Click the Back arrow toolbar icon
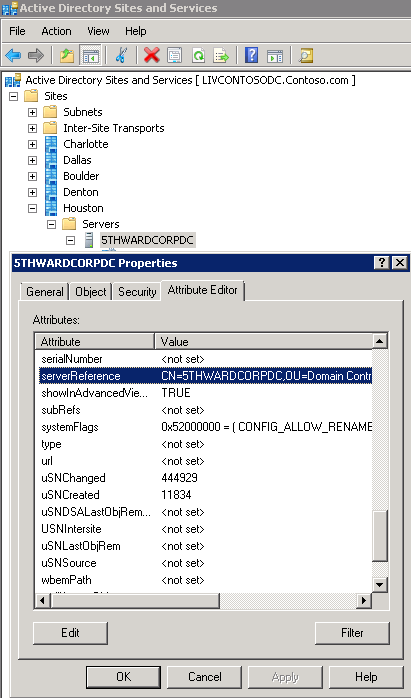 tap(13, 56)
